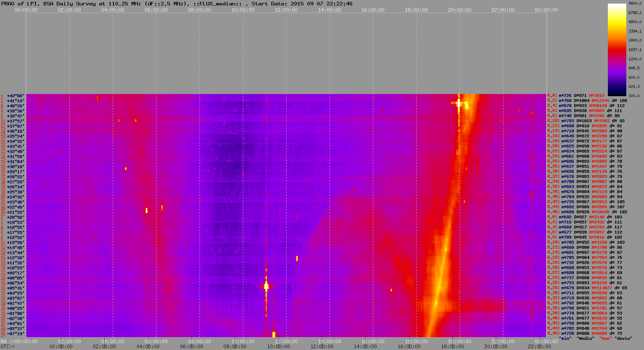This screenshot has width=644, height=350.
Task: Click the 'RA >>' axis label
Action: [7, 341]
